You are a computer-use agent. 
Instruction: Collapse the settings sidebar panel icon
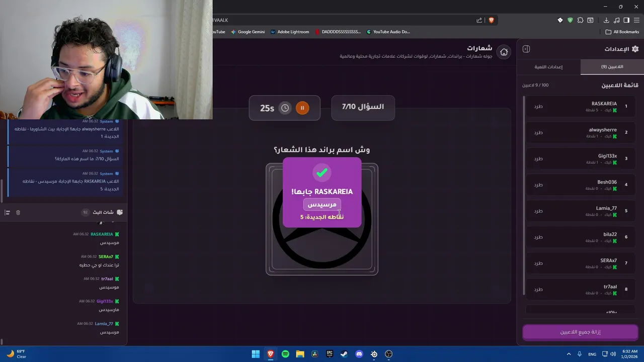tap(526, 49)
